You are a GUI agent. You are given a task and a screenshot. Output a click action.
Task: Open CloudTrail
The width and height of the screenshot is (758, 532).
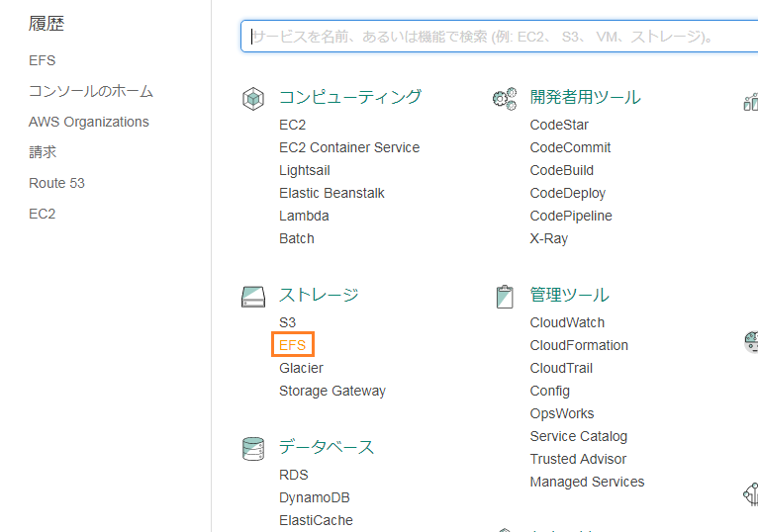[561, 368]
